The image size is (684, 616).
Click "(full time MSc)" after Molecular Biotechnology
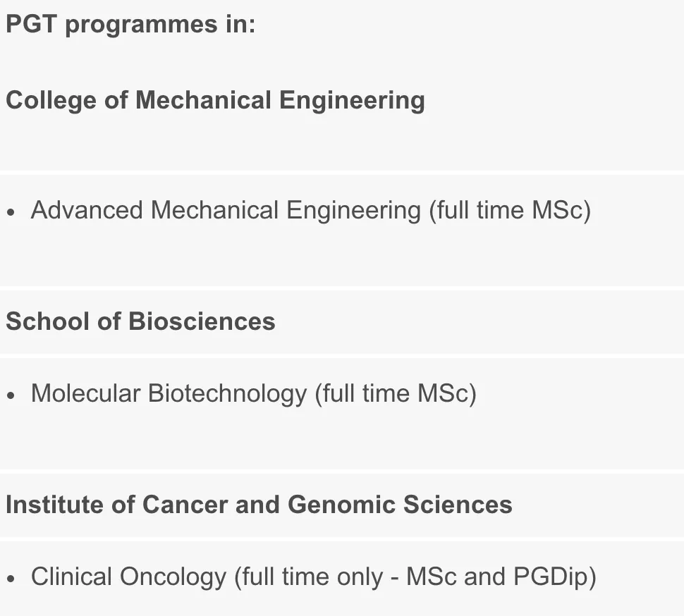pyautogui.click(x=396, y=393)
